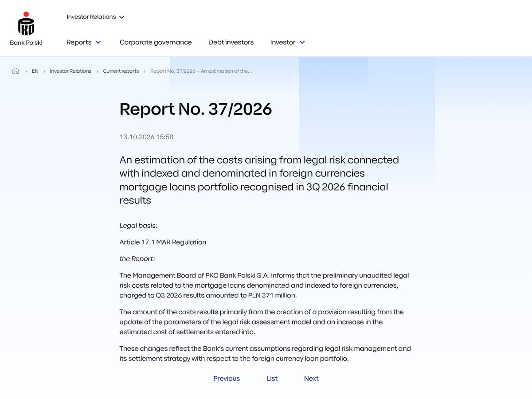The width and height of the screenshot is (532, 399).
Task: Click the date 13.10.2026 15:58
Action: point(146,137)
